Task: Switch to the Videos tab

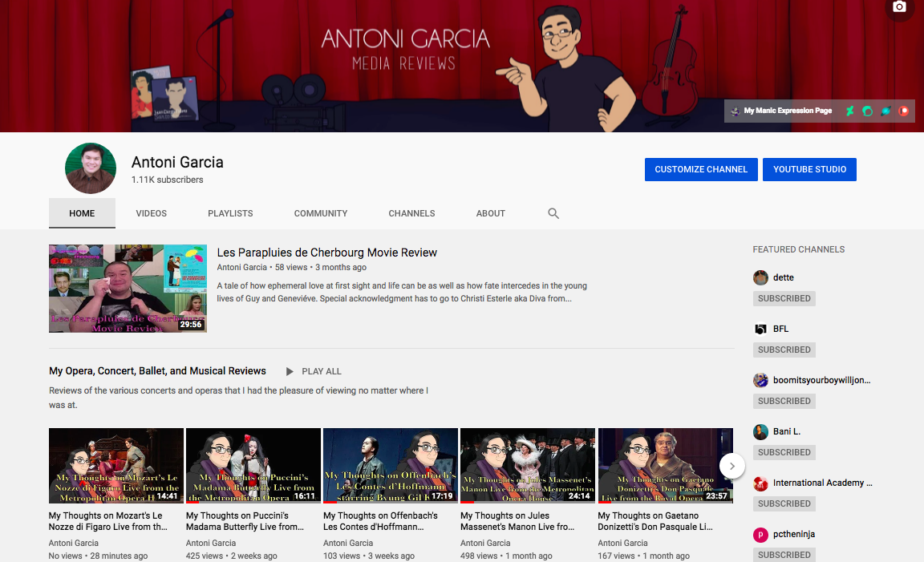Action: click(x=151, y=213)
